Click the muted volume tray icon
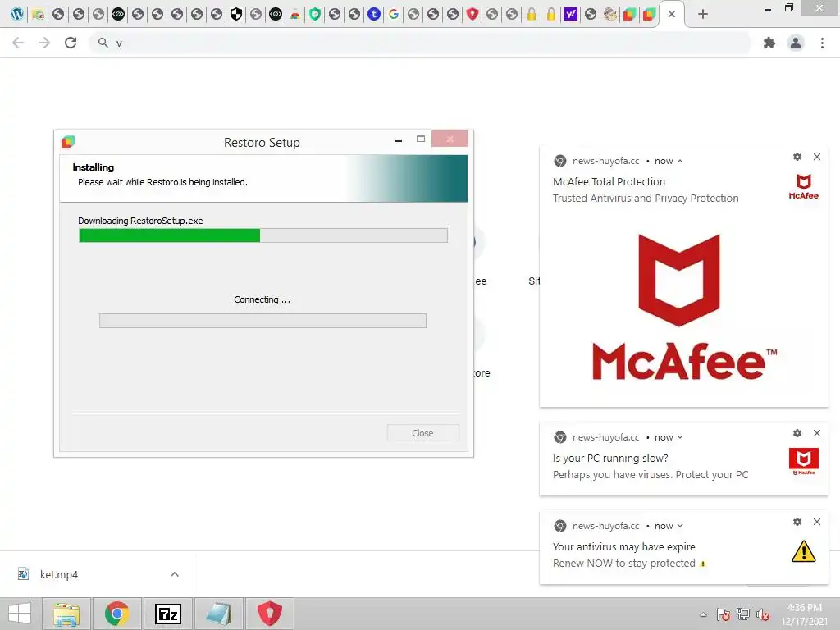 (763, 614)
